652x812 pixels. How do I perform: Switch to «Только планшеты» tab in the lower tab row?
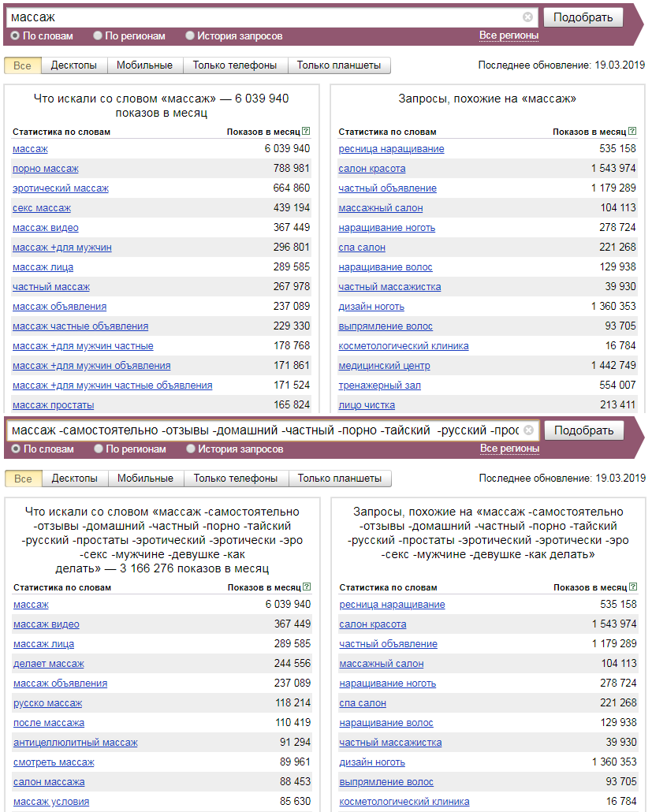[x=340, y=479]
